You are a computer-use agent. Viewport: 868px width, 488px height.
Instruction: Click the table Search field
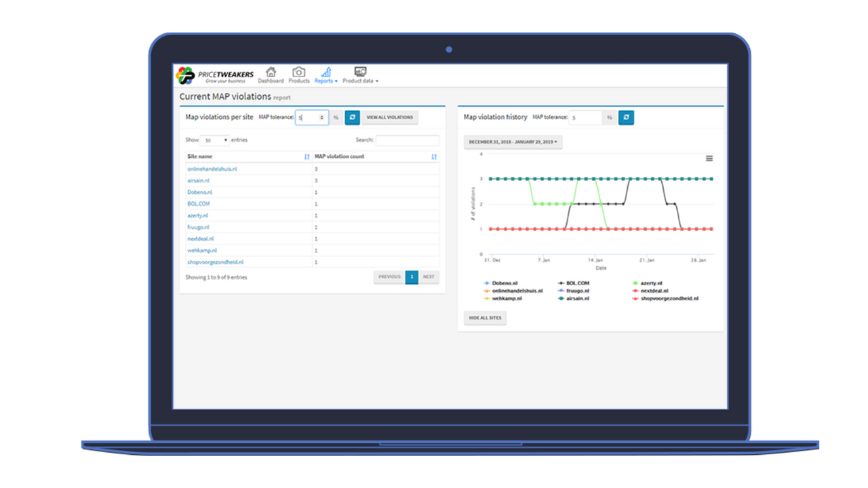click(407, 140)
